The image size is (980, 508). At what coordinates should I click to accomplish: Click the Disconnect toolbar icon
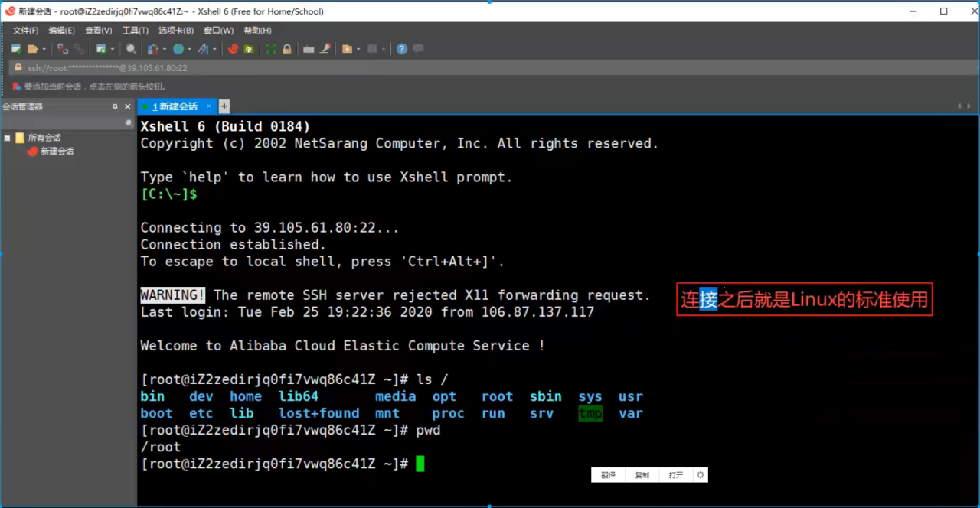(63, 49)
